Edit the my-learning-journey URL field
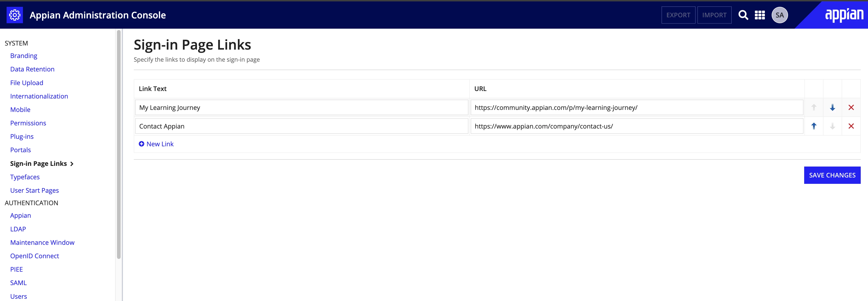The width and height of the screenshot is (868, 301). [x=637, y=108]
